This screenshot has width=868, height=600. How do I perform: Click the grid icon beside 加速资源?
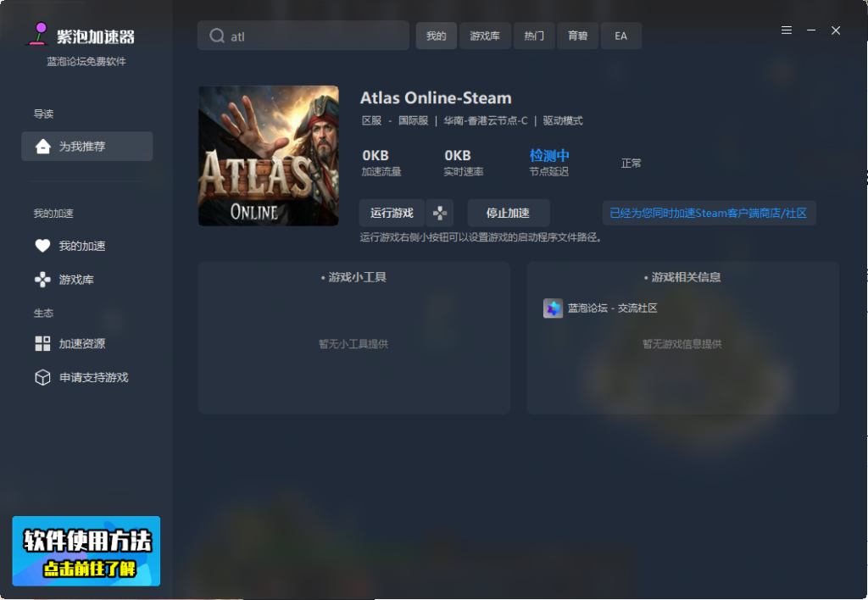42,344
